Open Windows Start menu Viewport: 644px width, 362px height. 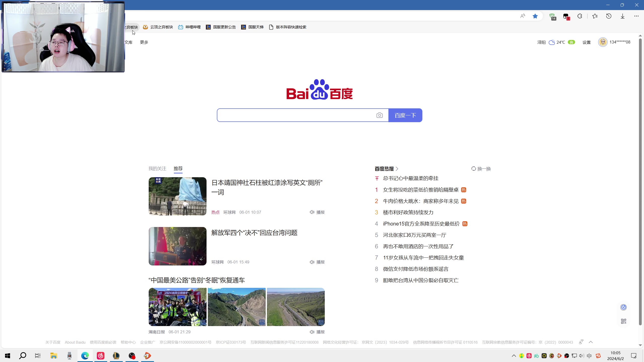(x=8, y=356)
